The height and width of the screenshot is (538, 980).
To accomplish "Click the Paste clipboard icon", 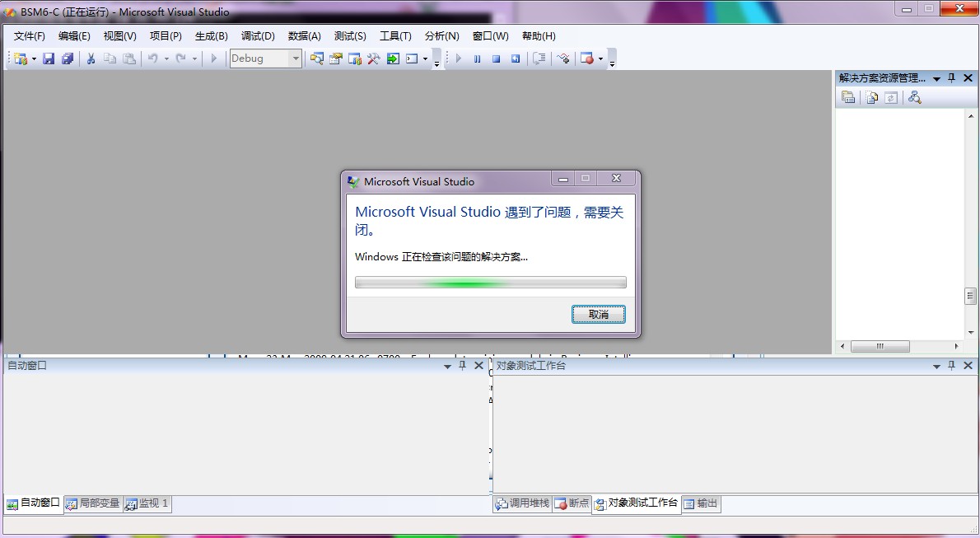I will coord(128,58).
